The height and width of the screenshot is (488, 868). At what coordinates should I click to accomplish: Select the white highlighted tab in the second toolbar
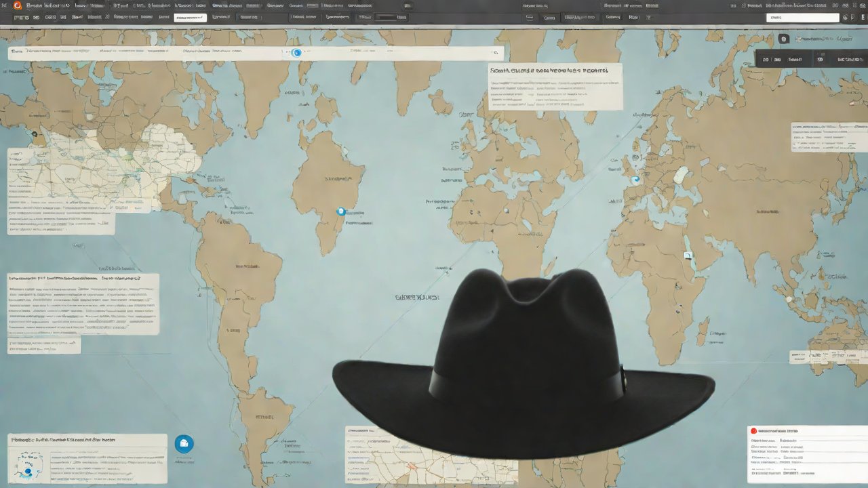(x=190, y=18)
